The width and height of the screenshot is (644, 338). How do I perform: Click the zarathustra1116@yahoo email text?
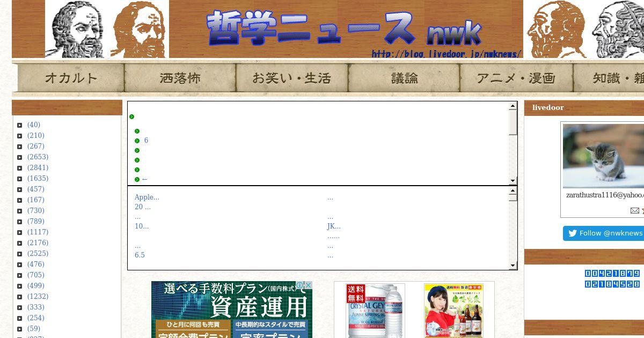coord(605,195)
